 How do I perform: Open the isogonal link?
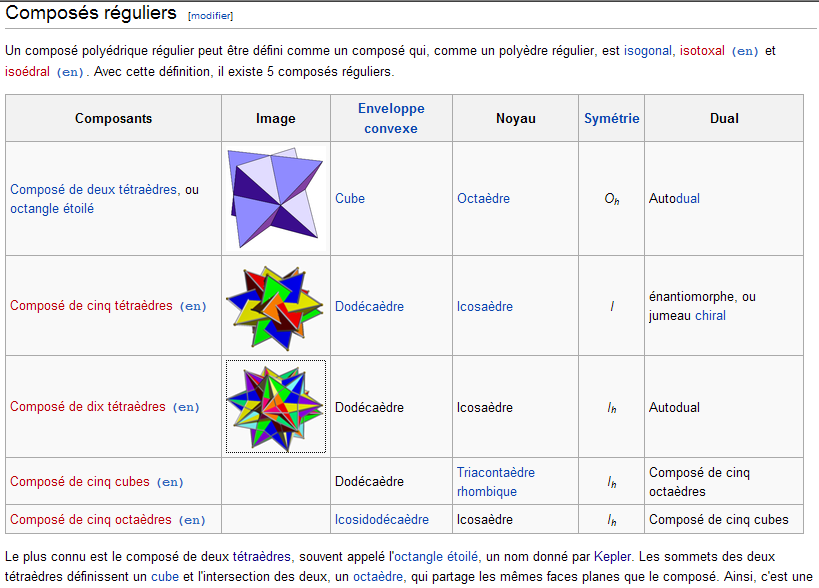click(648, 51)
